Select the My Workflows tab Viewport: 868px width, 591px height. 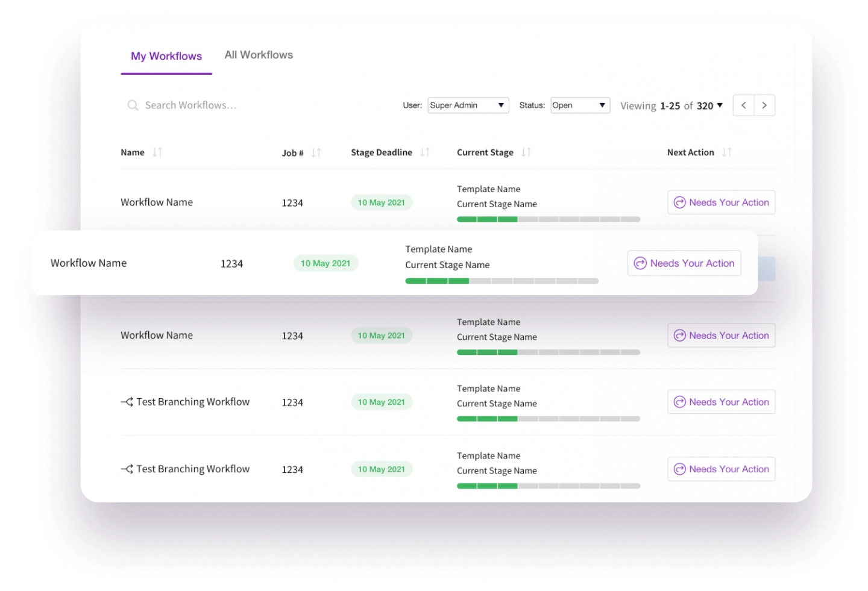166,56
